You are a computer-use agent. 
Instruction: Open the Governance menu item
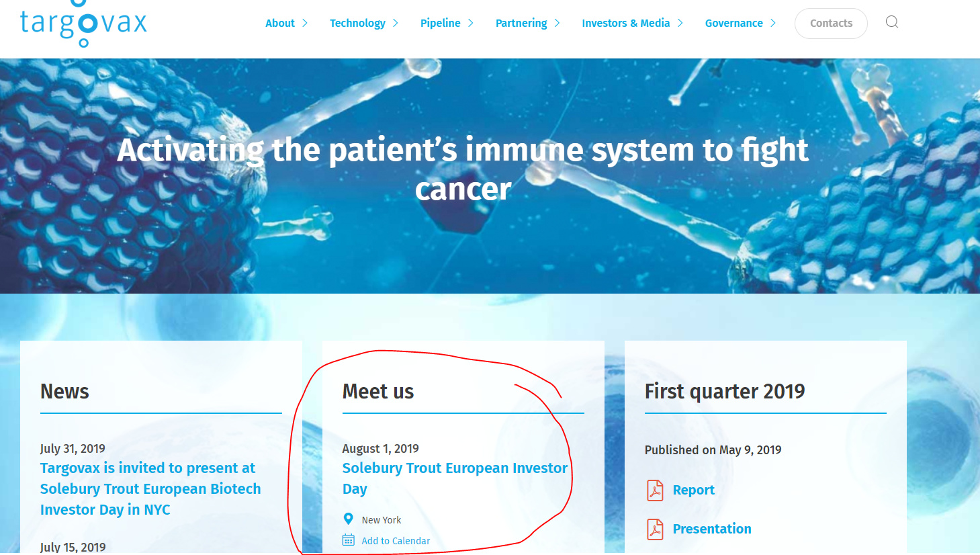733,24
